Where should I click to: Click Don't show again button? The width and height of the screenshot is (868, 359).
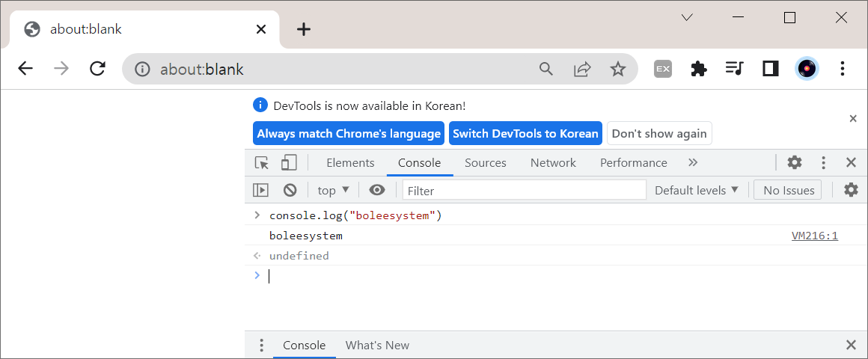click(659, 133)
